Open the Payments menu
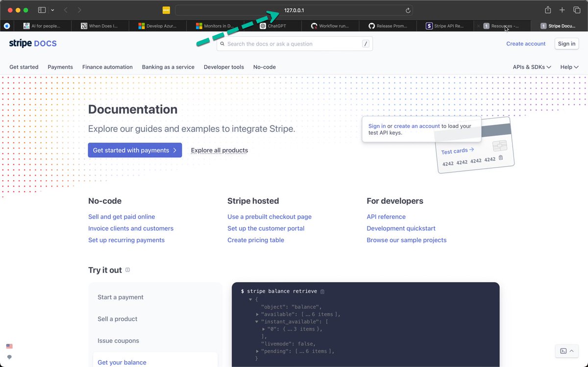Image resolution: width=588 pixels, height=367 pixels. tap(60, 67)
